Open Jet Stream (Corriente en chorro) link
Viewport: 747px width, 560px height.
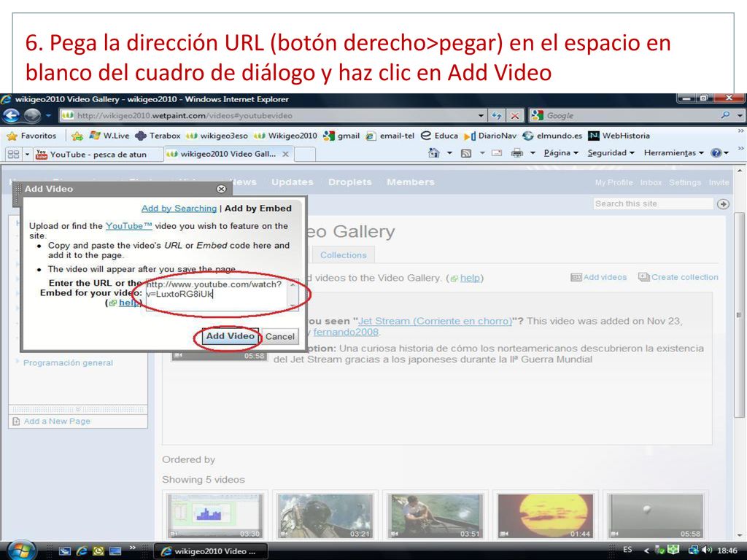tap(435, 321)
